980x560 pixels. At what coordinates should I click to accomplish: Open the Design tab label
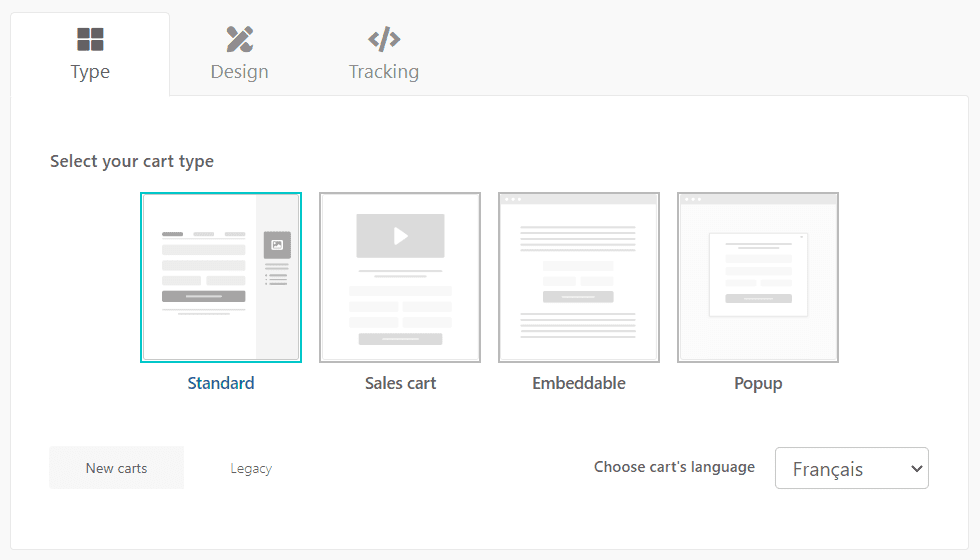tap(240, 72)
